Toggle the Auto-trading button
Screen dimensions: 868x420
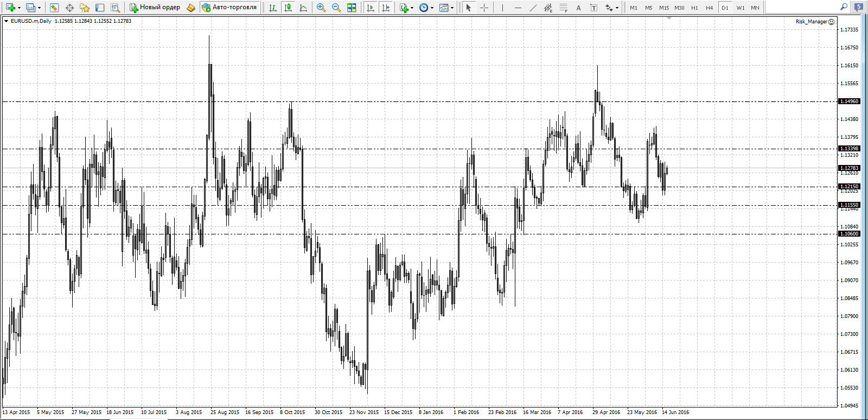click(229, 8)
